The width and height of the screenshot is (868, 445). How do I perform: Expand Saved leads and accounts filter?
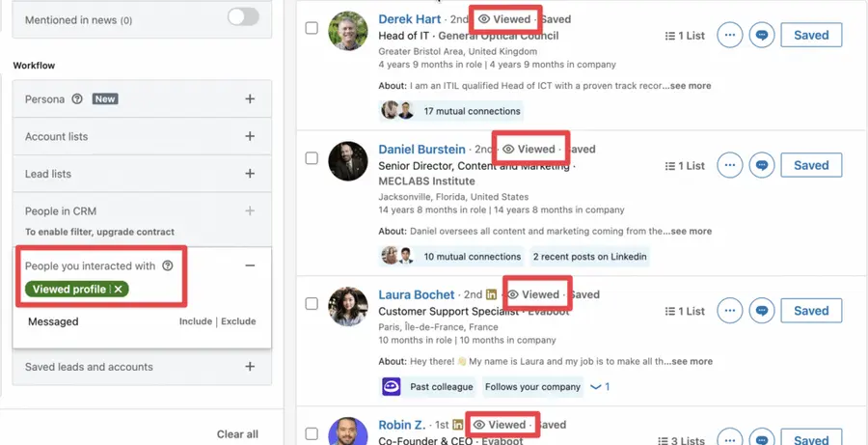pos(250,366)
